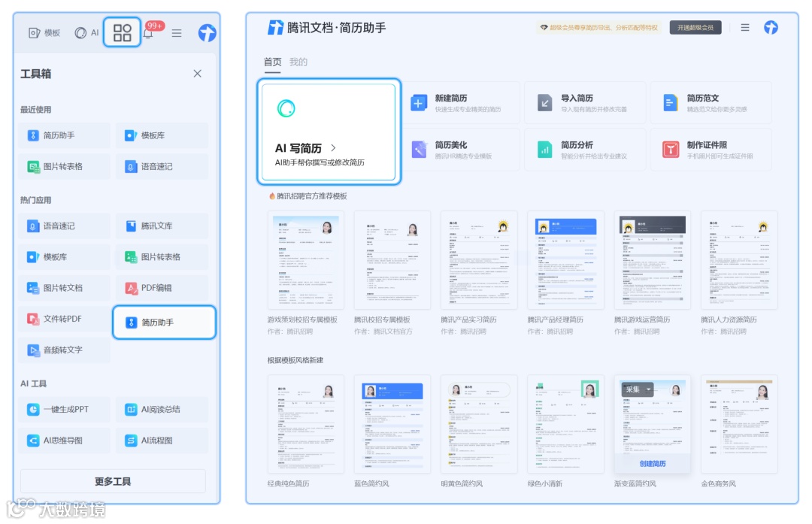
Task: Click the 腾讯文档·简历助手 title logo
Action: (x=326, y=28)
